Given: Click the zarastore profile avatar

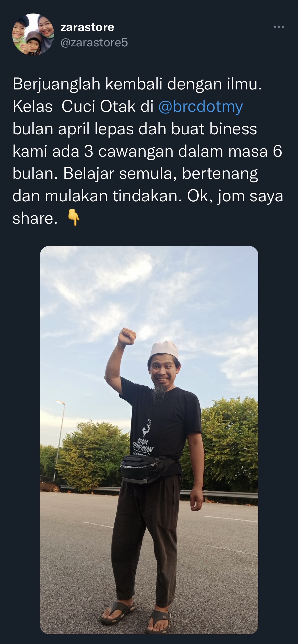Looking at the screenshot, I should tap(33, 34).
